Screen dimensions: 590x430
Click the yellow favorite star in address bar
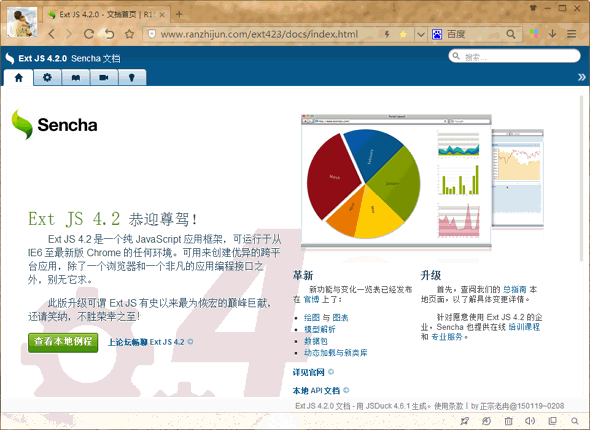(x=403, y=34)
